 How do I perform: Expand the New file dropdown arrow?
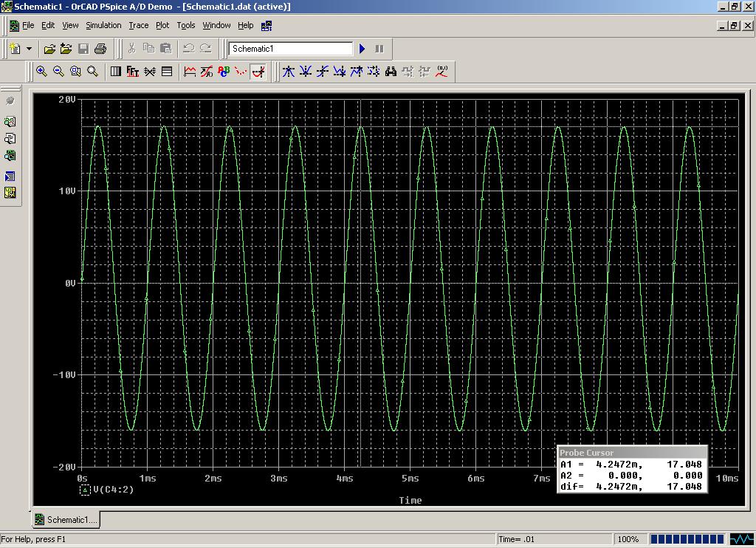click(29, 49)
